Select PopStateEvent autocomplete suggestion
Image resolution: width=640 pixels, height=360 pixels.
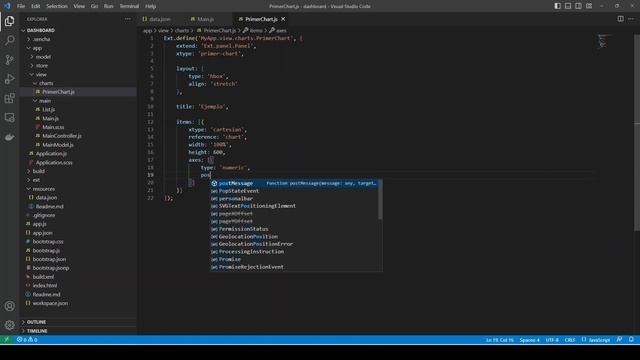[x=294, y=191]
